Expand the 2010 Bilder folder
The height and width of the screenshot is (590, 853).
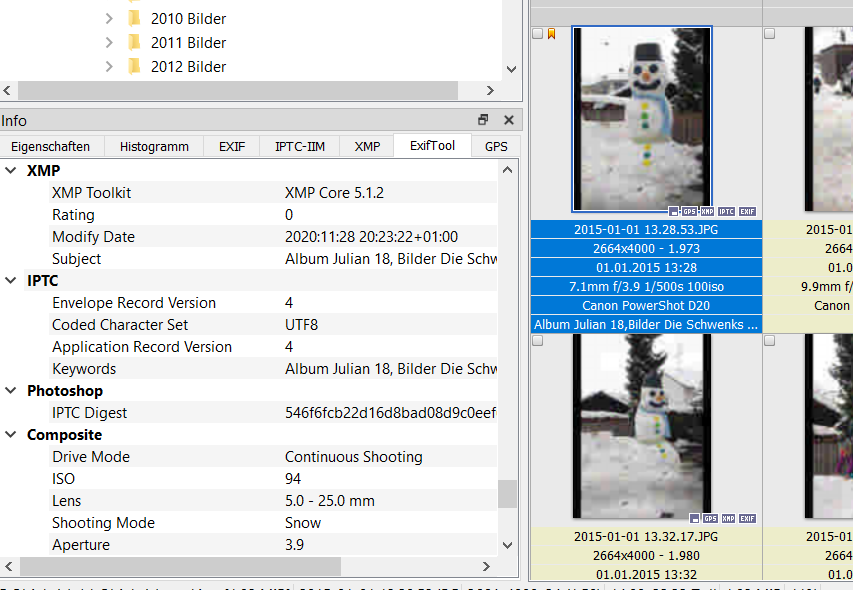coord(109,19)
